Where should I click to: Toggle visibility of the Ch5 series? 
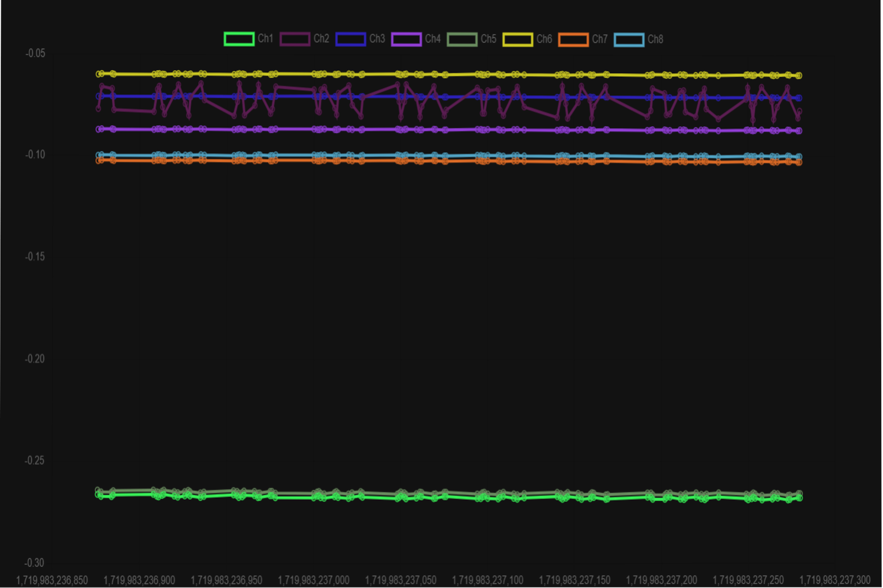(462, 39)
